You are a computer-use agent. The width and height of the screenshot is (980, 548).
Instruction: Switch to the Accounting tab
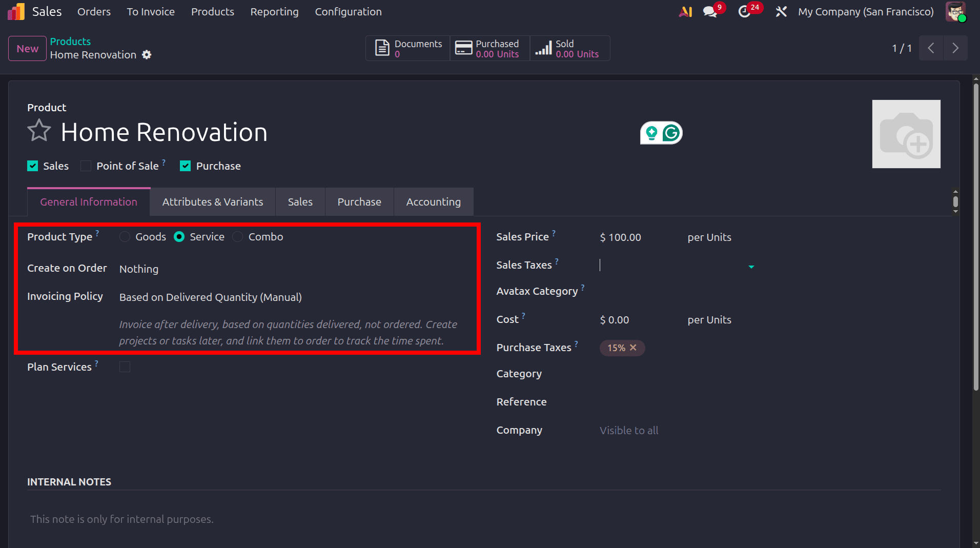(x=434, y=202)
